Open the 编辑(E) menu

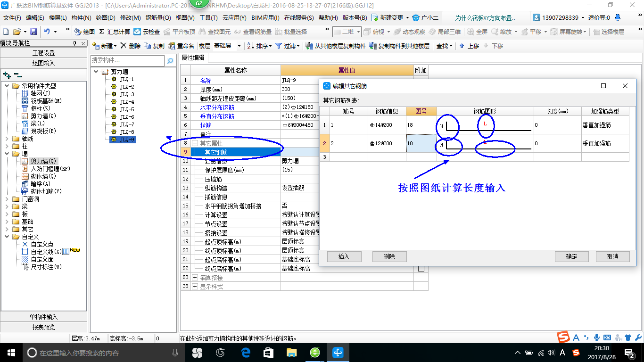35,17
